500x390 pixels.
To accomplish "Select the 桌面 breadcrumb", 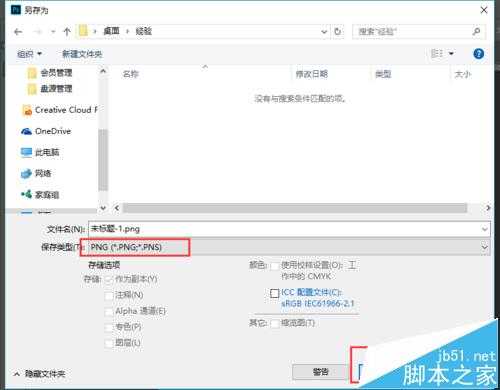I will [111, 31].
